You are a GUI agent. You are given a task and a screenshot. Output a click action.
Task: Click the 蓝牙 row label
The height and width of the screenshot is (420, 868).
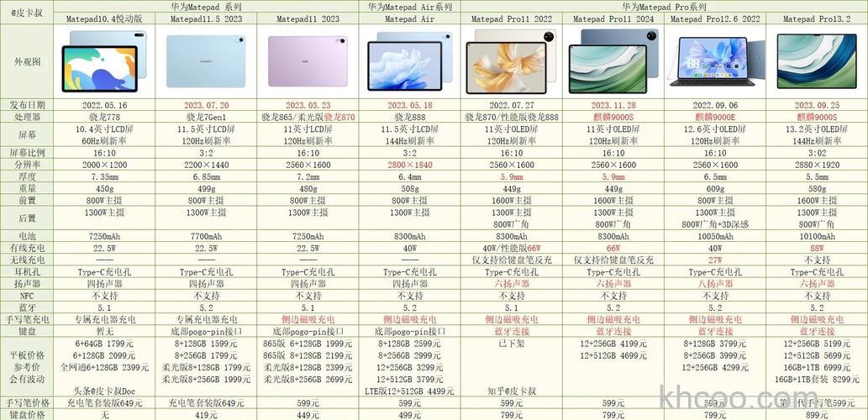(x=27, y=307)
